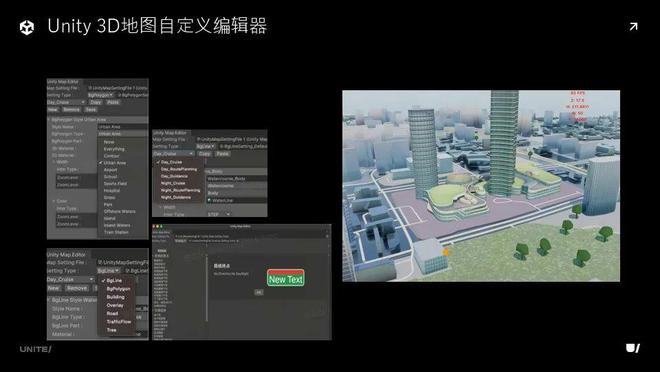Open the BgPolygon Type dropdown showing Urban Area
This screenshot has height=372, width=660.
[122, 134]
